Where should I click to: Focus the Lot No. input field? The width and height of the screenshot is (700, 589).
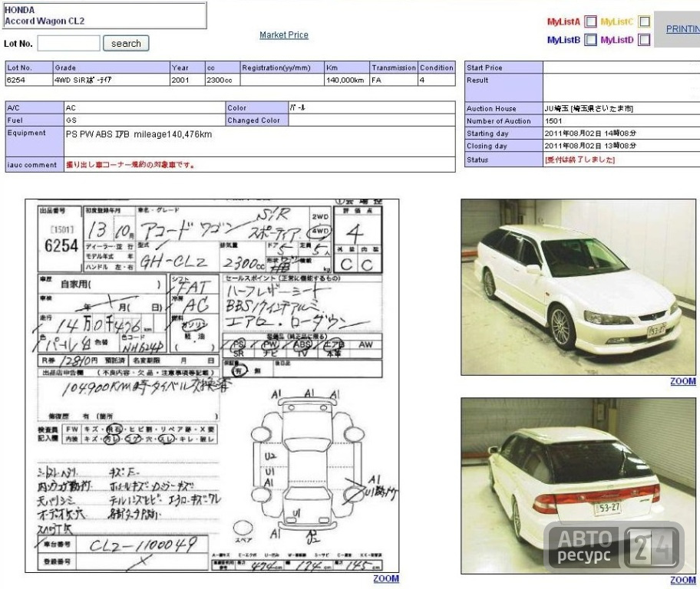(x=69, y=43)
